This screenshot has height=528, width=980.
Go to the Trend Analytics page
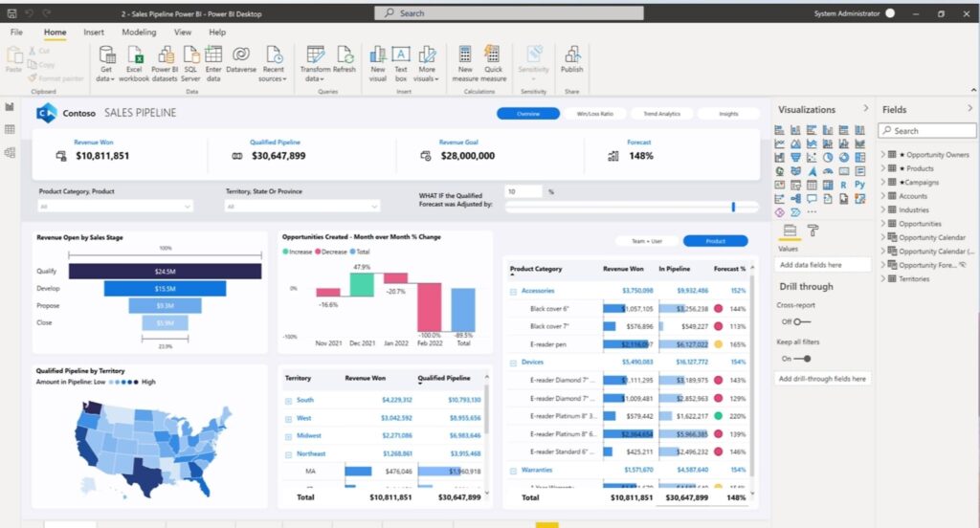coord(662,114)
